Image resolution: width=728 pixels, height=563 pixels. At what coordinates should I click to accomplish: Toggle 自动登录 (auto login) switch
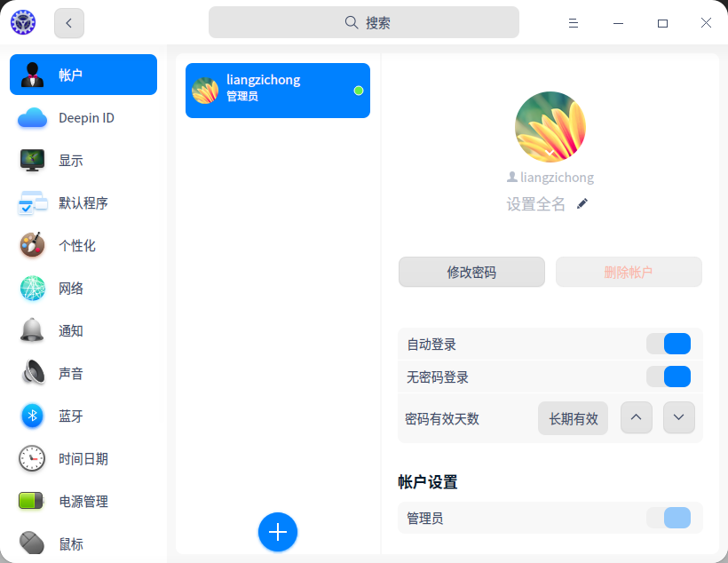pyautogui.click(x=669, y=344)
